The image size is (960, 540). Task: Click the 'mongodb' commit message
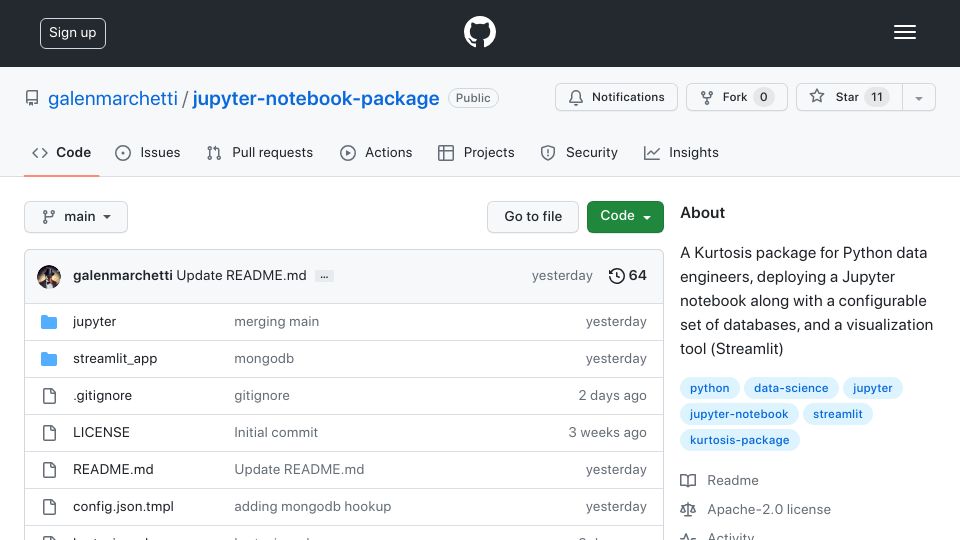tap(264, 358)
